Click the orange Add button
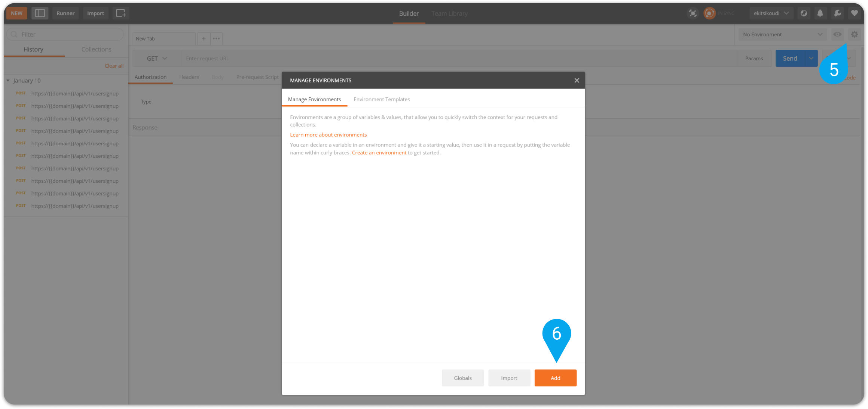Screen dimensions: 868x409 tap(555, 378)
